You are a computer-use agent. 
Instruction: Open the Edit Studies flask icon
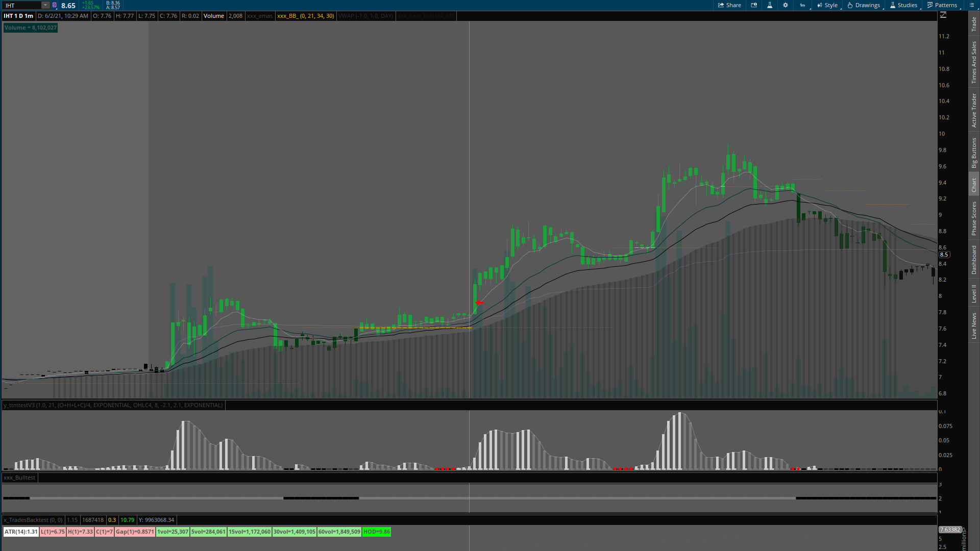(770, 5)
